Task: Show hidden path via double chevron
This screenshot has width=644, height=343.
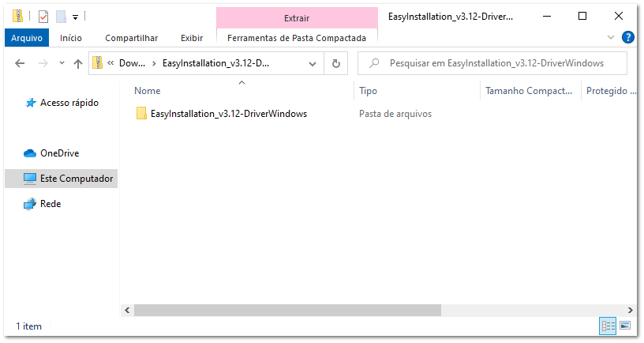Action: point(110,63)
